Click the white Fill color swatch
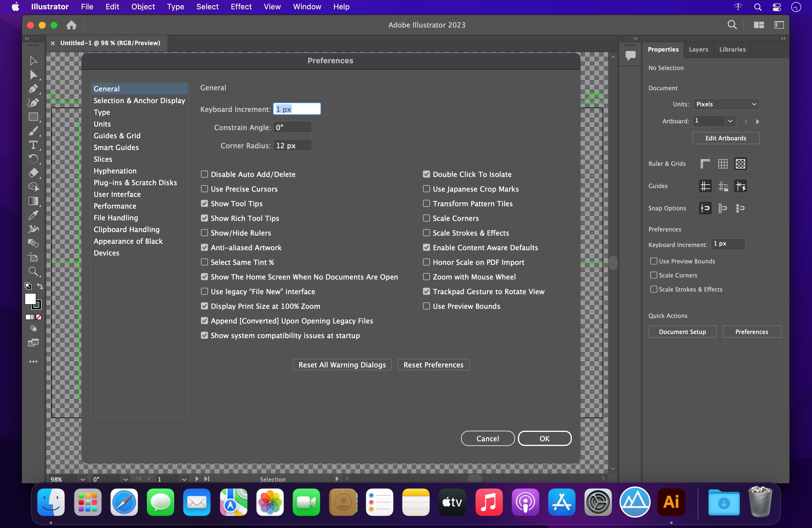The width and height of the screenshot is (812, 528). click(30, 299)
